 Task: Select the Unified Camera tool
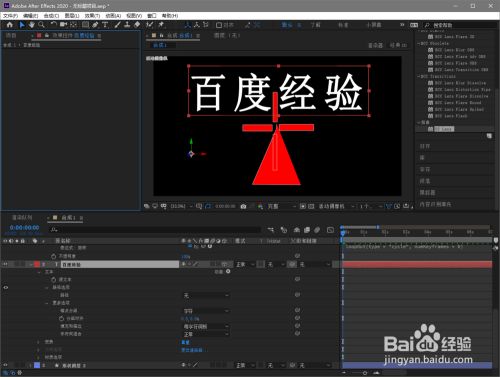63,25
